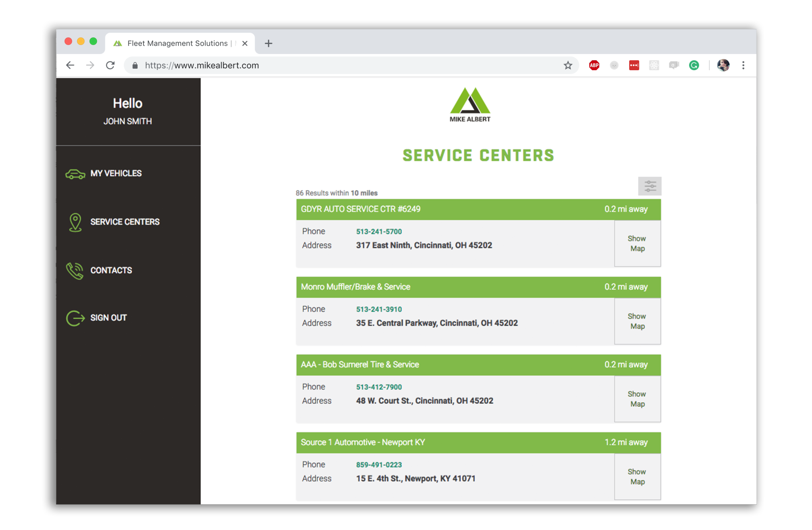This screenshot has width=812, height=530.
Task: Open the filter sliders icon above results
Action: 649,186
